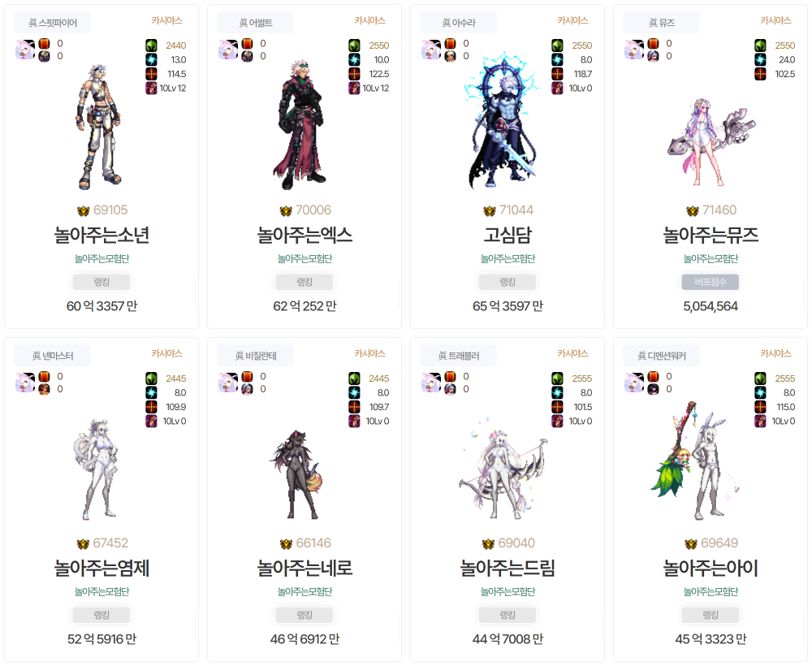
Task: Click green leaf icon next to 2440
Action: point(151,45)
